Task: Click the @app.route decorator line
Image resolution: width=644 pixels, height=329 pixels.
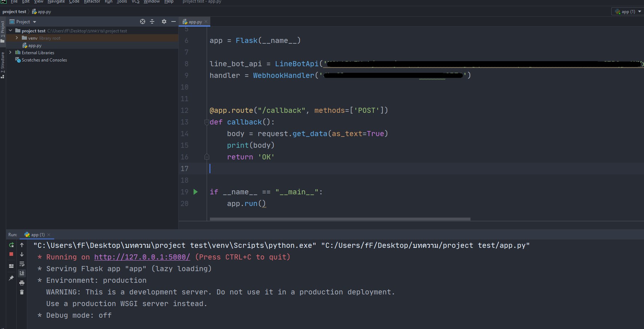Action: pyautogui.click(x=299, y=110)
